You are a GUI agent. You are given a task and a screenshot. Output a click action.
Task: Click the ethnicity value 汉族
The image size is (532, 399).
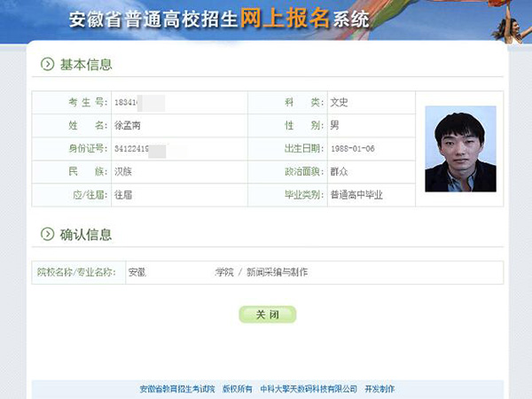point(123,172)
